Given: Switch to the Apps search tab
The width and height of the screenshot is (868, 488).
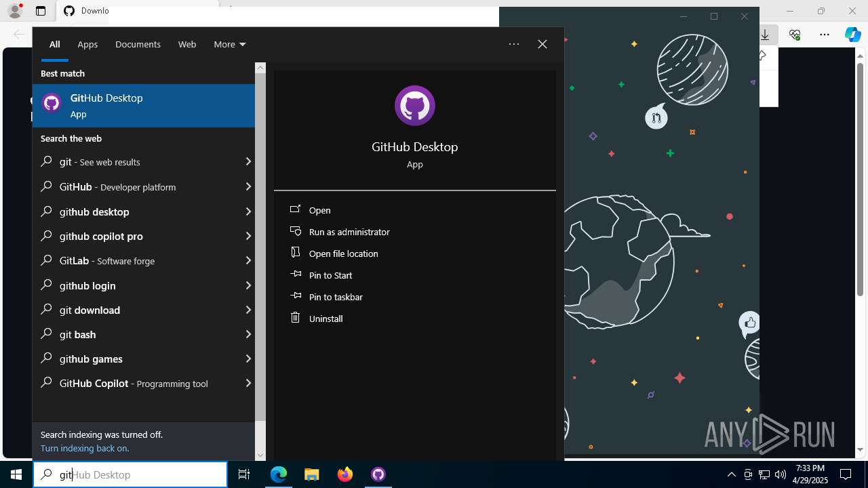Looking at the screenshot, I should tap(87, 44).
